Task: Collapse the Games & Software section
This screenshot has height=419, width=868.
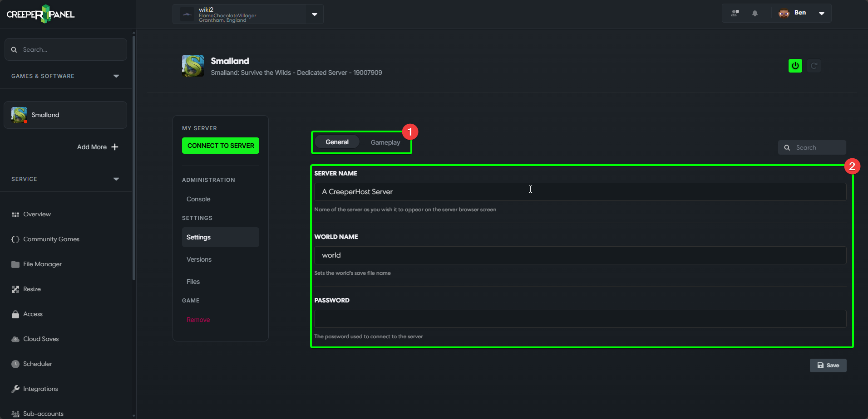Action: pos(116,76)
